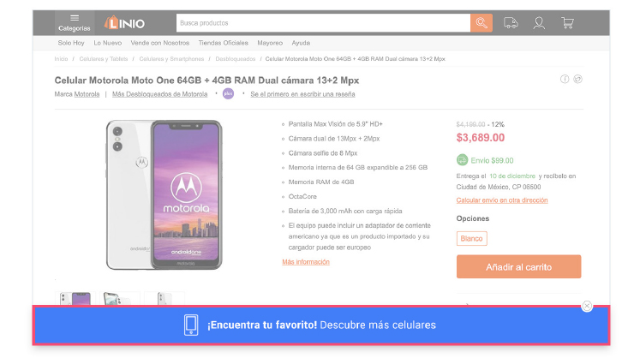Click the phone icon in blue banner
This screenshot has height=364, width=640.
tap(192, 325)
